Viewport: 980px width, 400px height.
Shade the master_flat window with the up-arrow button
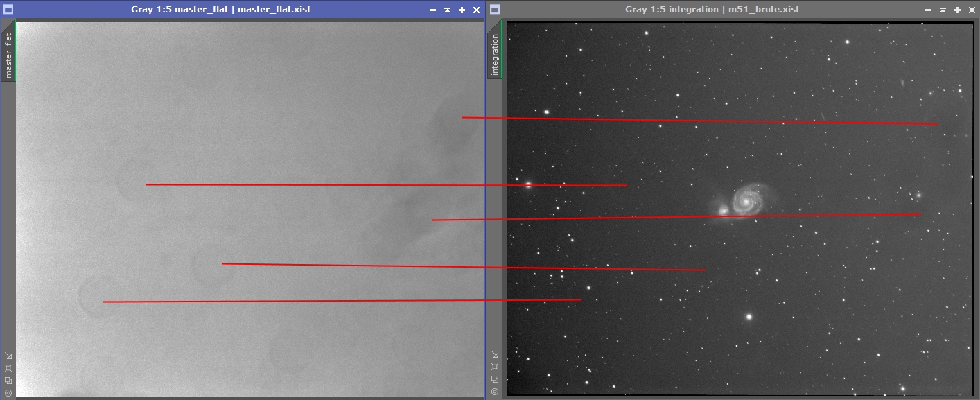tap(447, 10)
